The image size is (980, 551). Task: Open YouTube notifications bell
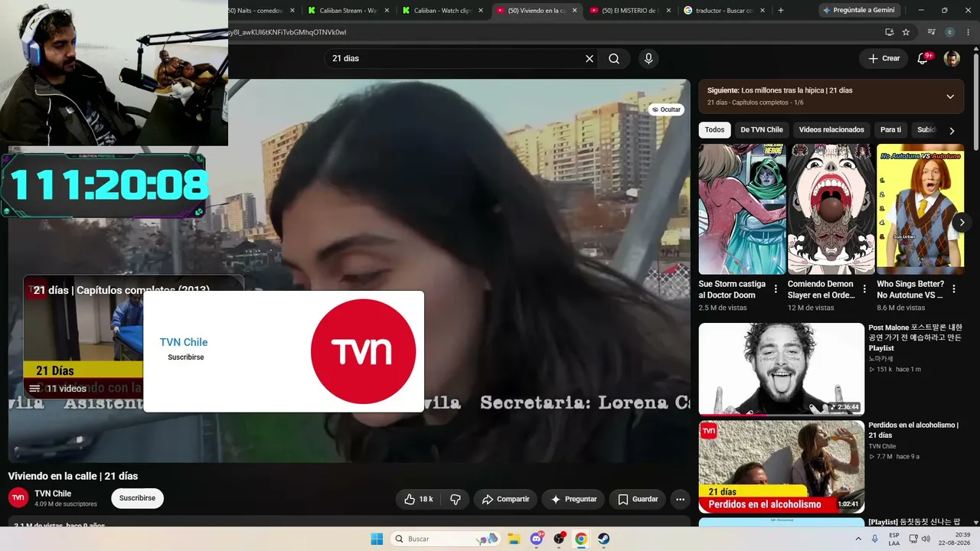click(923, 59)
